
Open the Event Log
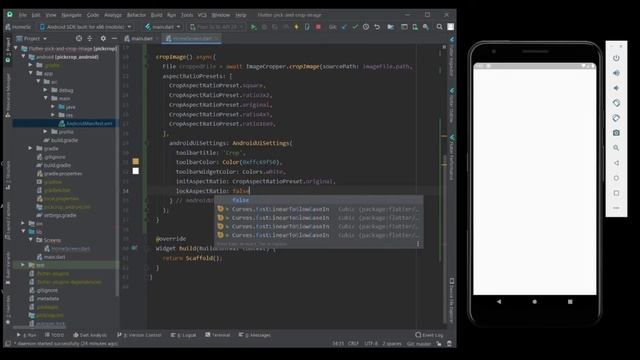coord(429,335)
